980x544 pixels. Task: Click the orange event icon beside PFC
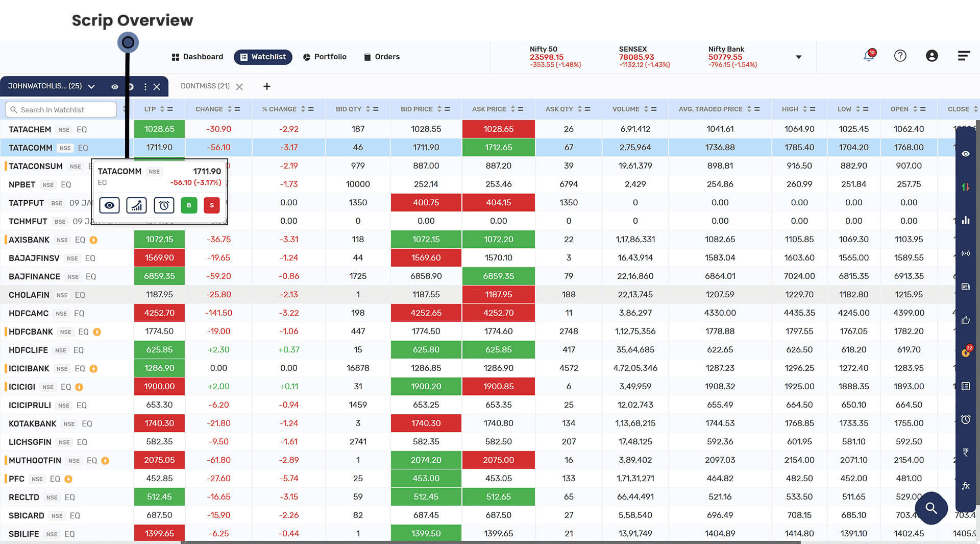(68, 479)
